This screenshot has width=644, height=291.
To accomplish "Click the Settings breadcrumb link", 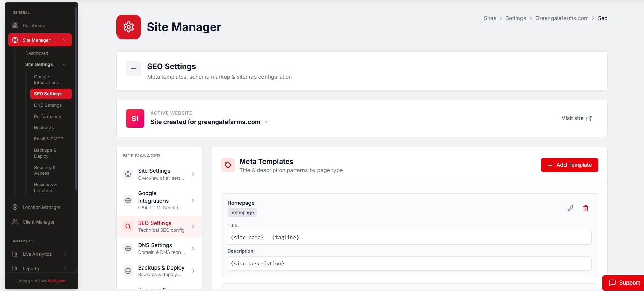I will coord(516,18).
